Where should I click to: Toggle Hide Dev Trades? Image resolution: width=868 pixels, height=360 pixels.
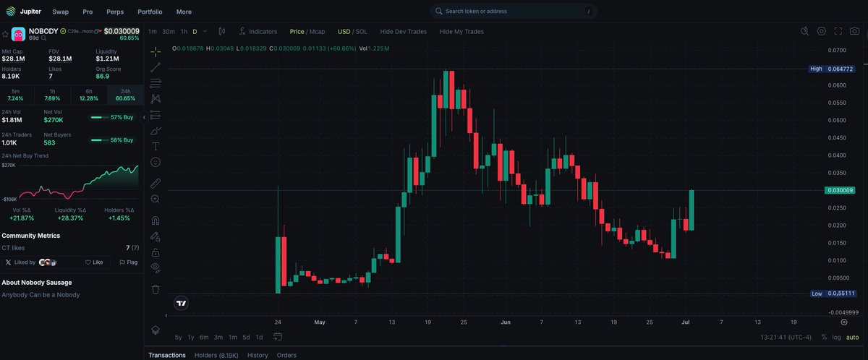(403, 32)
